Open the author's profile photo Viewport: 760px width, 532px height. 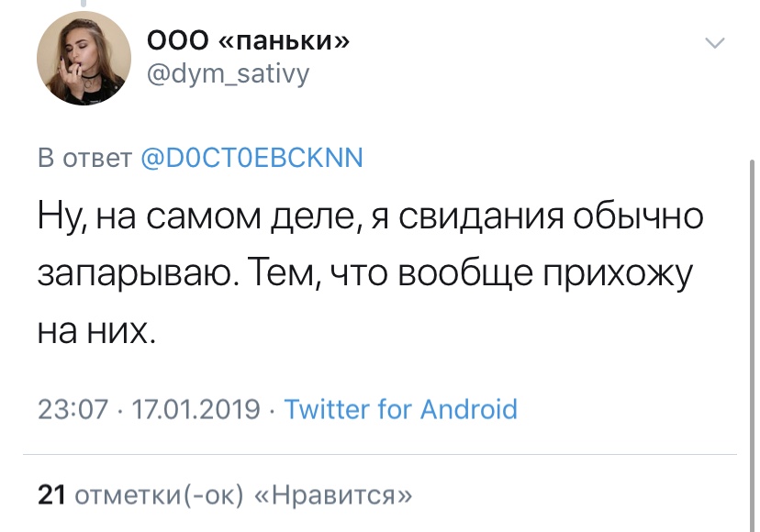click(x=84, y=58)
